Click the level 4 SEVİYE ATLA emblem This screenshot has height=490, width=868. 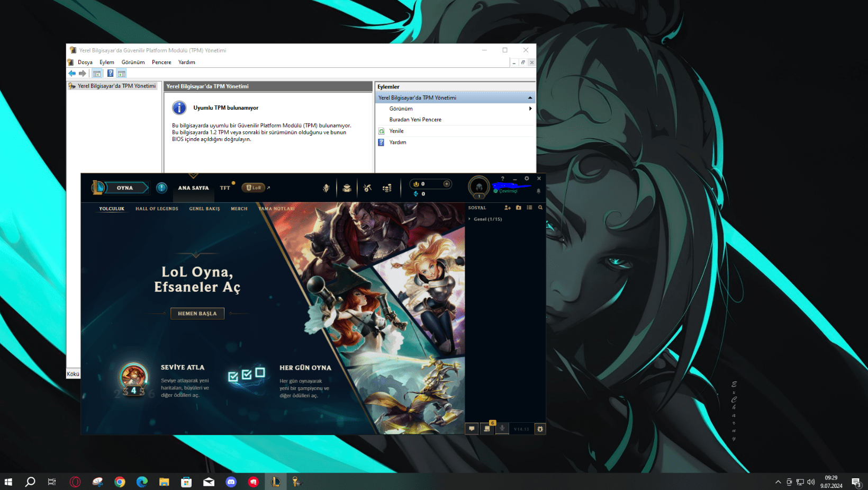click(x=133, y=379)
